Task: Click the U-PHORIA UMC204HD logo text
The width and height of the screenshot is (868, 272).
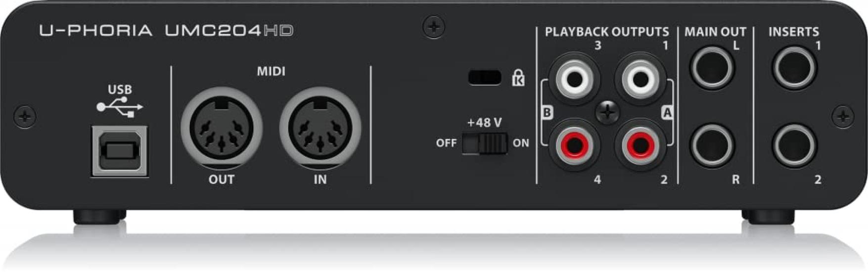Action: 166,31
